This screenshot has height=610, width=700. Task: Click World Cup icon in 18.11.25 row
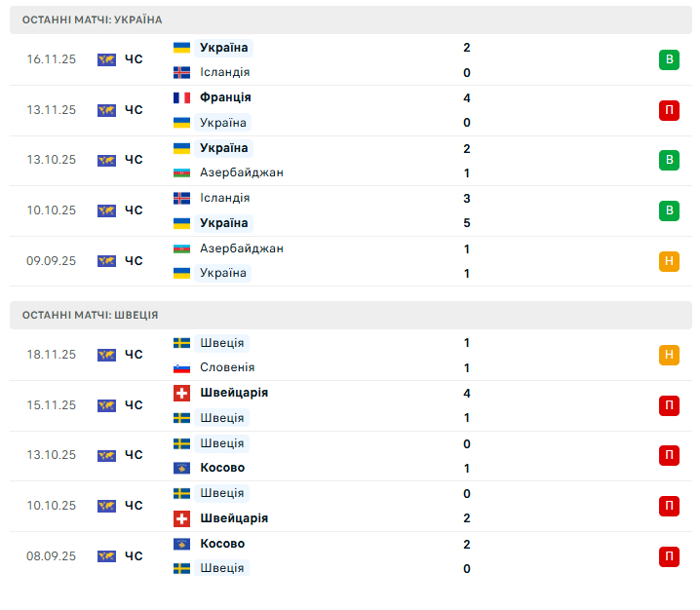(106, 355)
